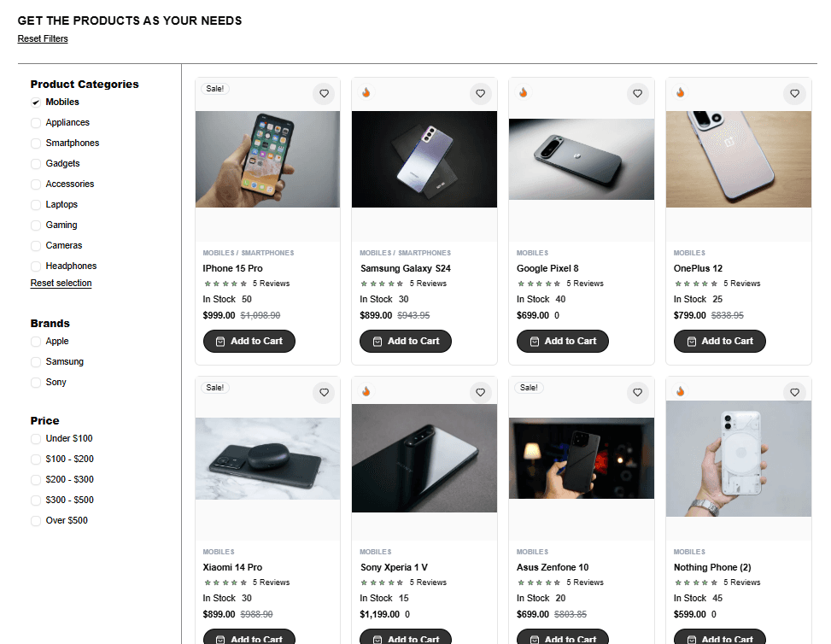Click Reset selection under Product Categories
The image size is (831, 644).
(x=61, y=283)
